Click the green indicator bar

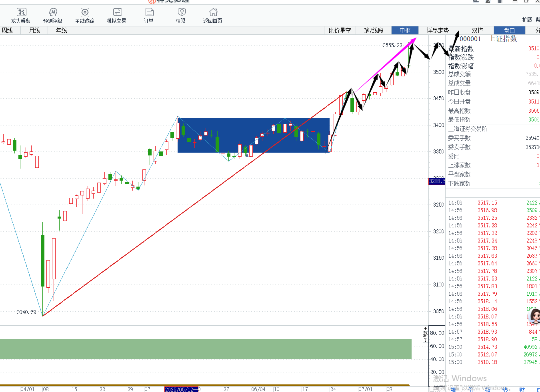click(x=206, y=349)
